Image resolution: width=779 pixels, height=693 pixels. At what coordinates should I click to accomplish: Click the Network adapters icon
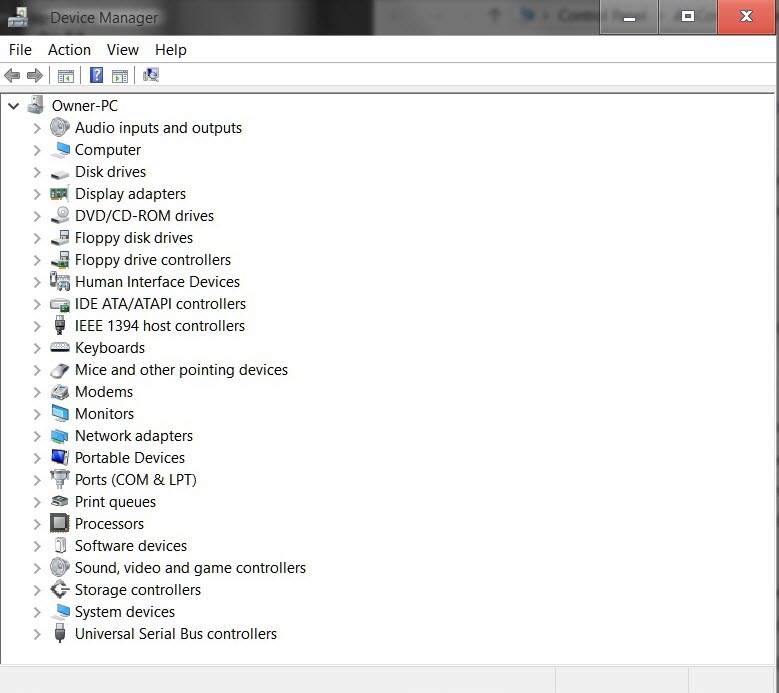click(60, 436)
